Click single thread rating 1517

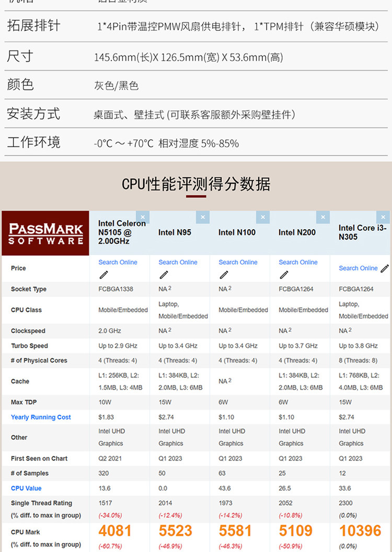click(105, 503)
